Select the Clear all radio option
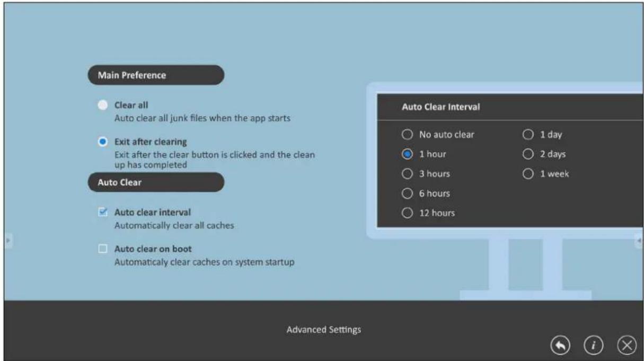This screenshot has height=361, width=644. point(103,105)
